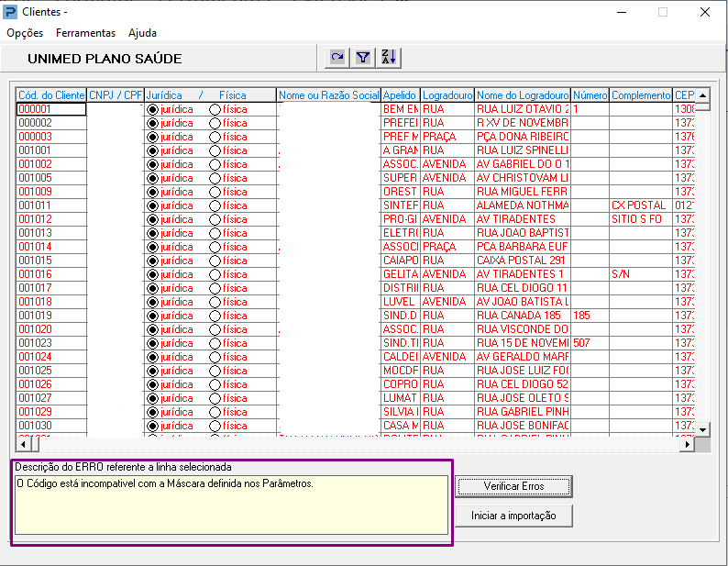Screen dimensions: 728x566
Task: Click the Número column header
Action: [x=590, y=95]
